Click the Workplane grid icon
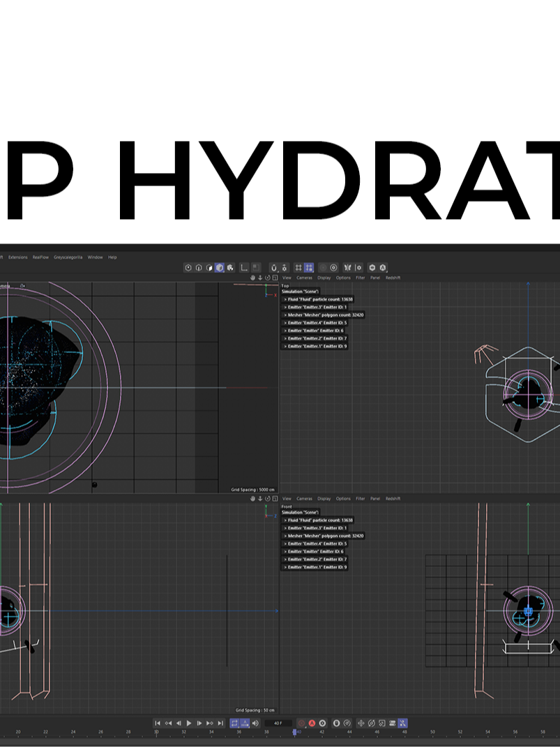The width and height of the screenshot is (560, 747). coord(298,268)
